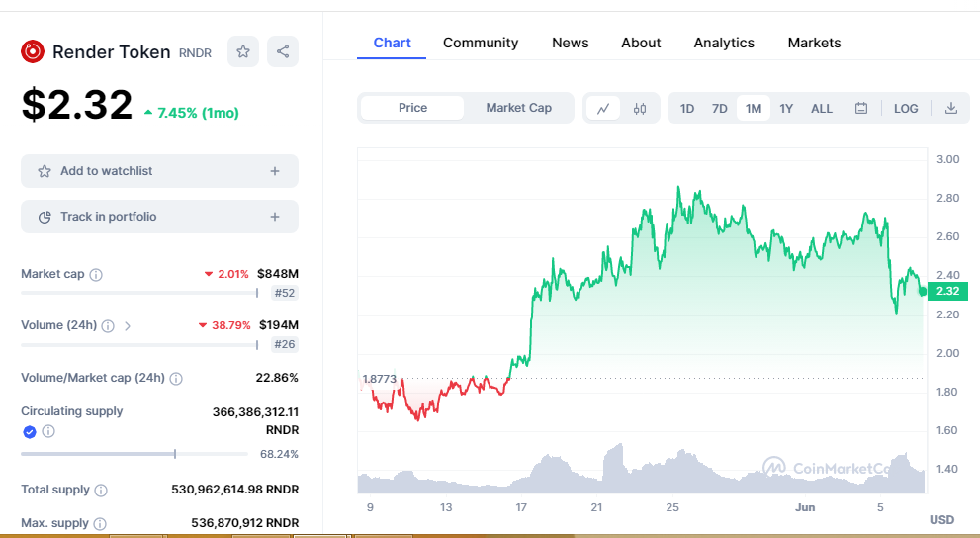Click circulating supply 68.24% progress bar

point(134,454)
